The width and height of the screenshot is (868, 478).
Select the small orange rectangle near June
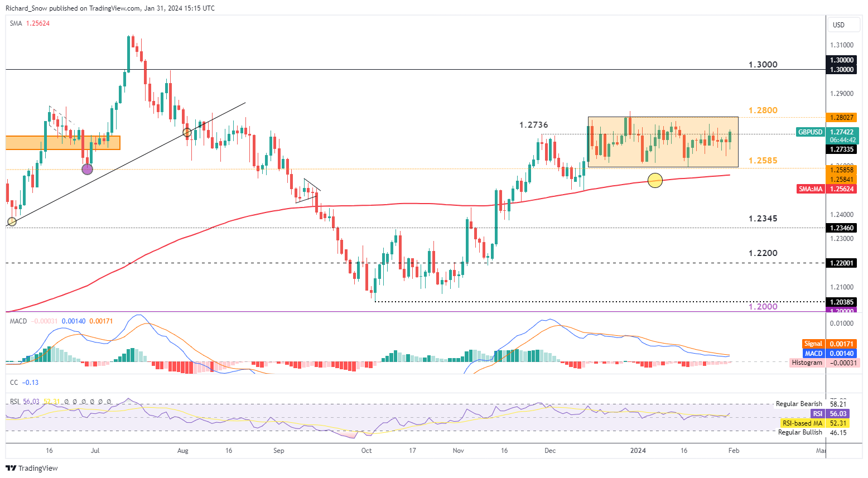(x=62, y=143)
